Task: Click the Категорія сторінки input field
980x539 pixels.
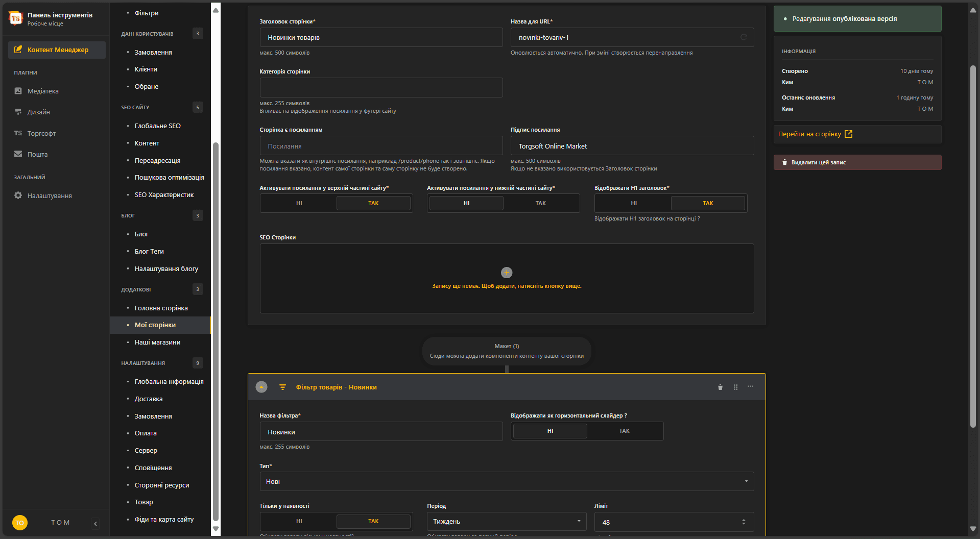Action: click(x=381, y=87)
